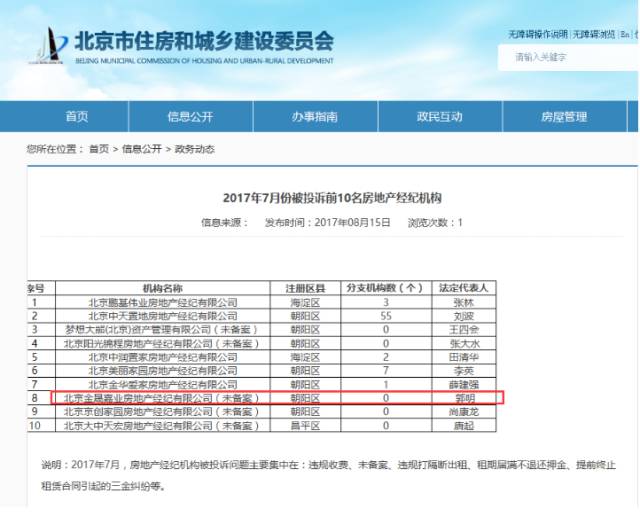Select the article title 2017年7月份被投诉前10名房地产经纪机构
This screenshot has width=640, height=517.
point(332,198)
